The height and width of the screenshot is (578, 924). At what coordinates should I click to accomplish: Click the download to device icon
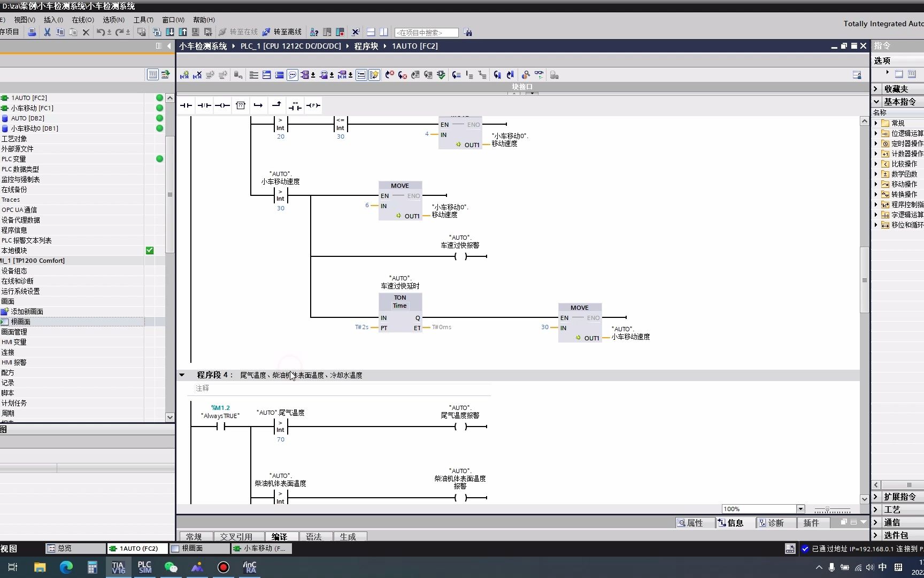170,32
